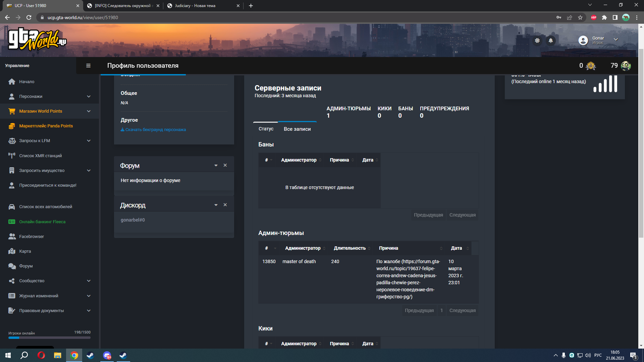Expand the Персонажи submenu chevron

point(89,97)
